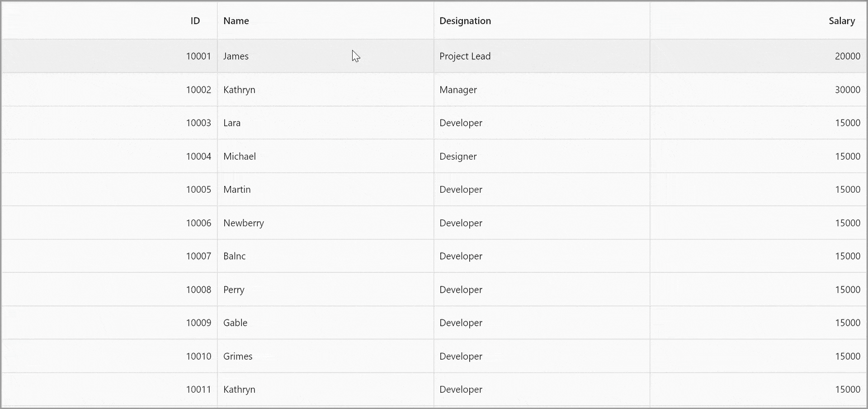Sort by the ID column header

pos(195,21)
